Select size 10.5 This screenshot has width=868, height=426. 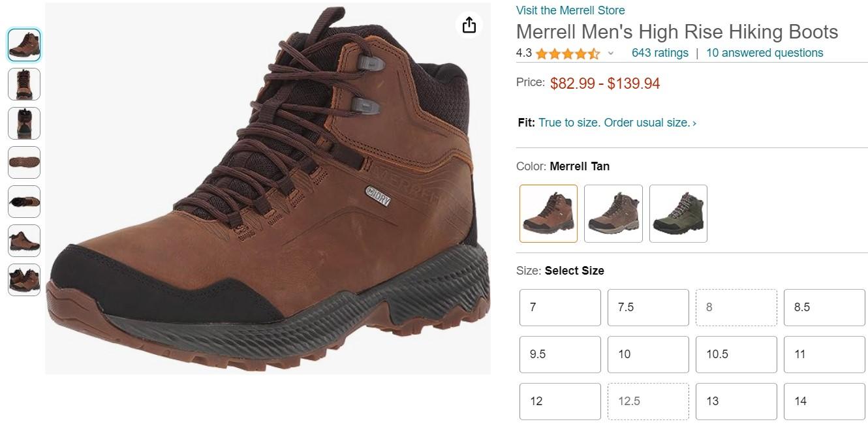(736, 354)
